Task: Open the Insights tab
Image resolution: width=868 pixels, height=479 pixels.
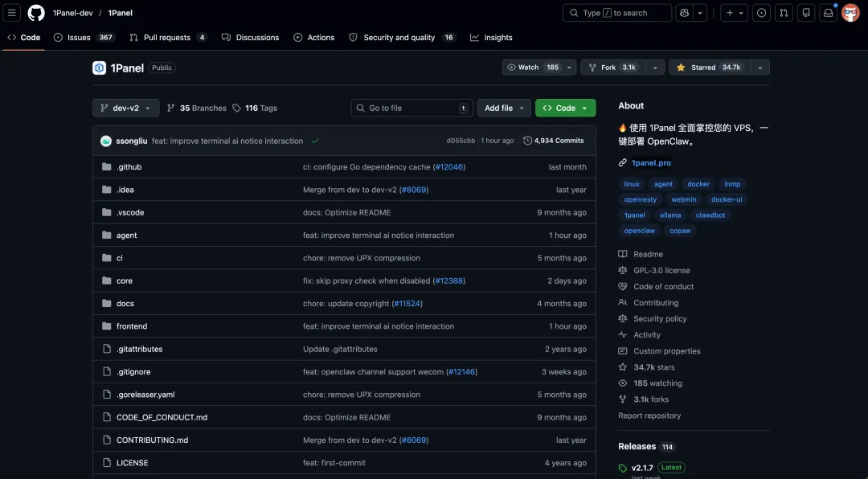Action: point(491,38)
